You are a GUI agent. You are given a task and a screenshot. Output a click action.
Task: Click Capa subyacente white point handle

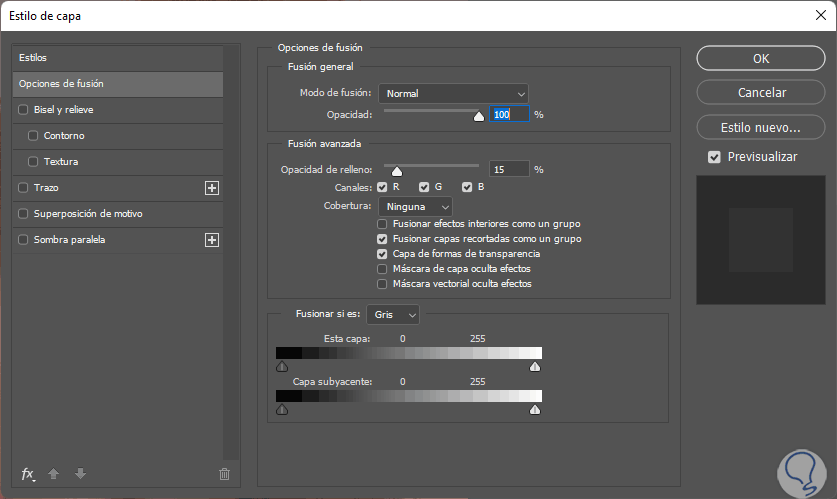coord(535,409)
